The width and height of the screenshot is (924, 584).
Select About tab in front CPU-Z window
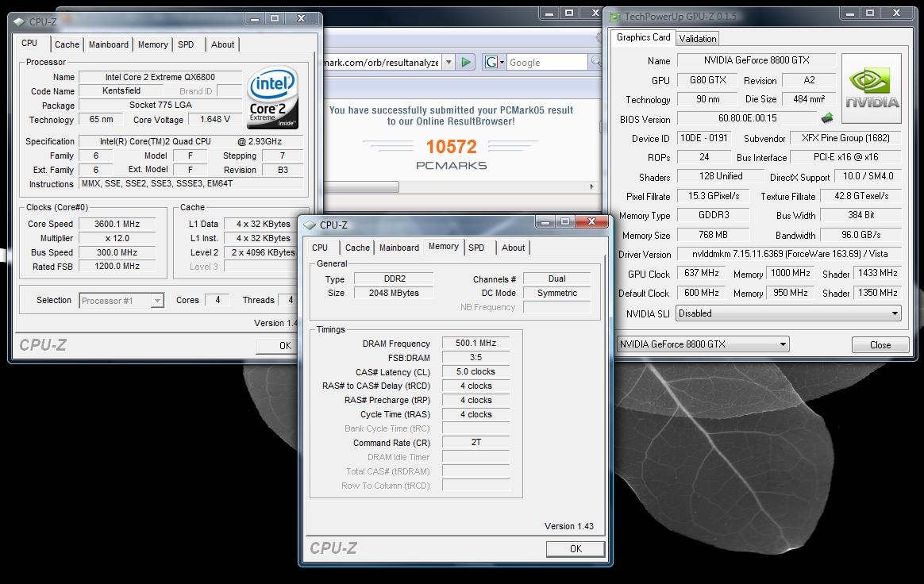[x=513, y=248]
